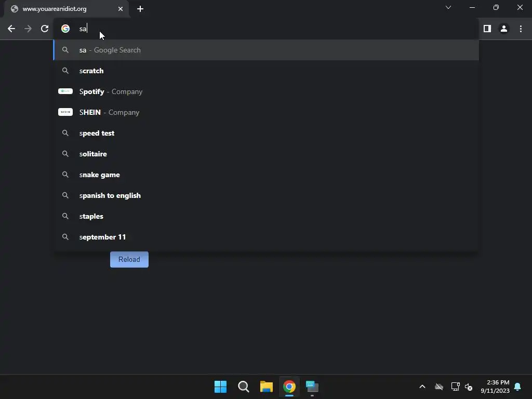Choose 'spanish to english' suggestion
This screenshot has width=532, height=399.
(x=266, y=195)
